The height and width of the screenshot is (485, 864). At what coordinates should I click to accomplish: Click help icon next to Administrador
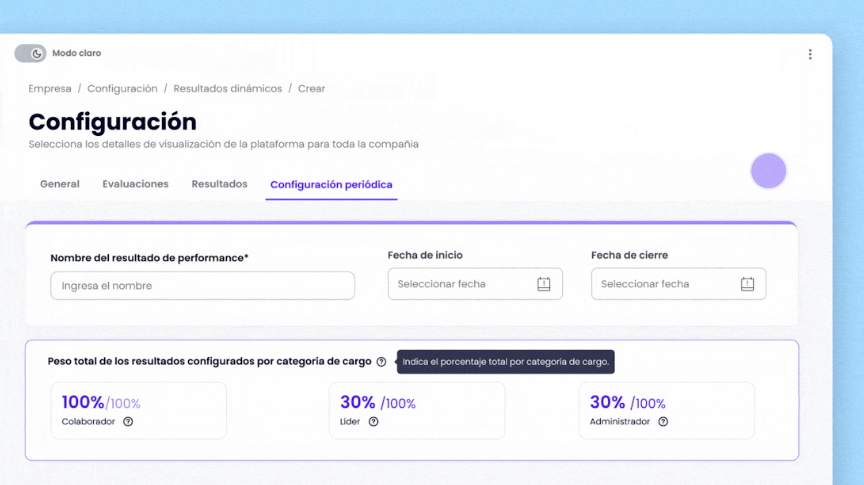click(663, 422)
